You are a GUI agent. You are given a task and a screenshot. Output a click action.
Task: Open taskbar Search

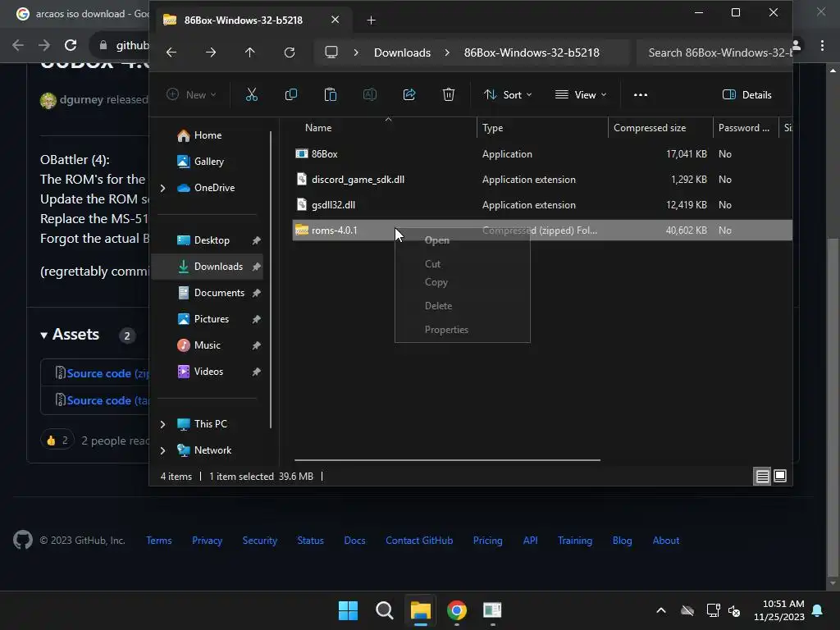384,610
